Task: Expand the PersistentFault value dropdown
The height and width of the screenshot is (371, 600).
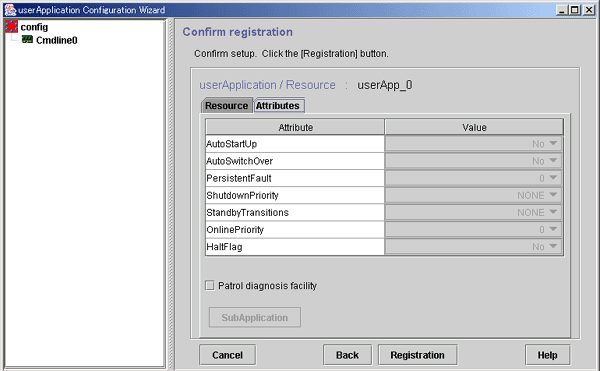Action: (x=473, y=178)
